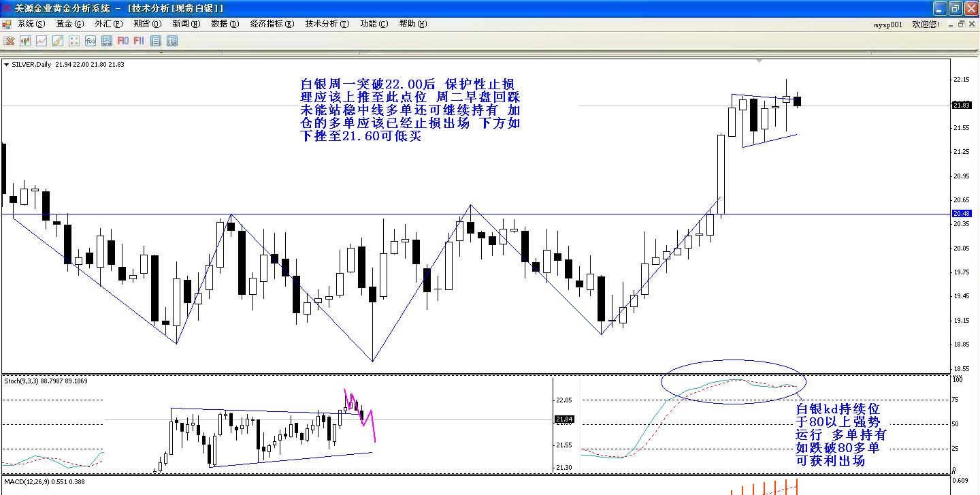
Task: Open the 数据(D) menu
Action: click(225, 24)
